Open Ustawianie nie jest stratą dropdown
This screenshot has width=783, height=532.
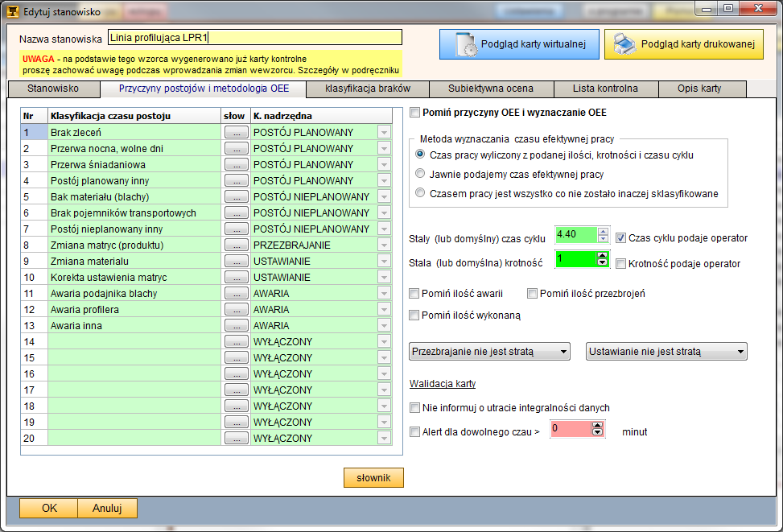point(666,351)
